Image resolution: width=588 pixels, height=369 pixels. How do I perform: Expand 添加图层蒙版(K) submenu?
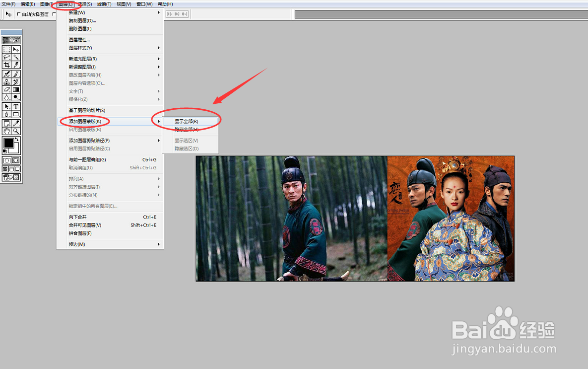pyautogui.click(x=110, y=121)
